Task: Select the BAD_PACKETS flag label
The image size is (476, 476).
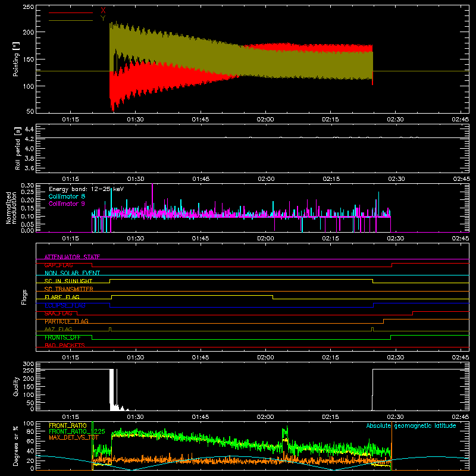Action: coord(65,345)
